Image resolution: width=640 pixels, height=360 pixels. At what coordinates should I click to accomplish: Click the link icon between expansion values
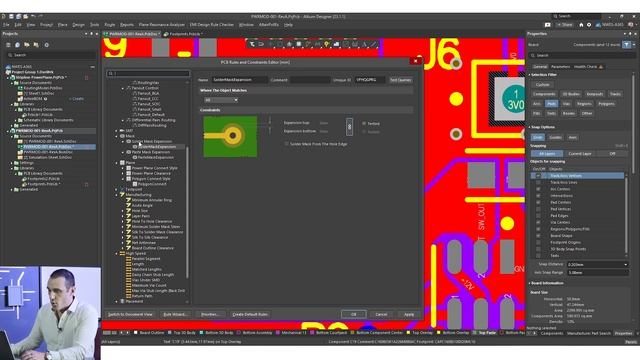[349, 127]
